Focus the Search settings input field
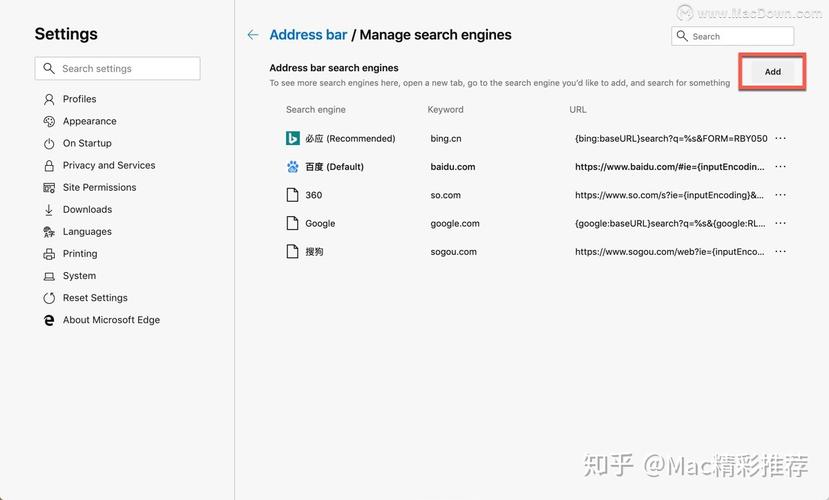 [x=117, y=69]
